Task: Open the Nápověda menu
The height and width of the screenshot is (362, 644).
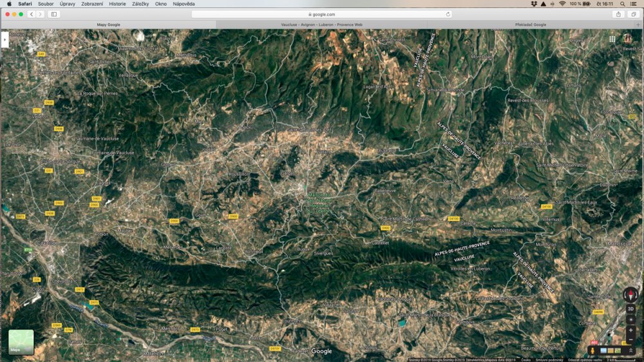Action: click(184, 4)
